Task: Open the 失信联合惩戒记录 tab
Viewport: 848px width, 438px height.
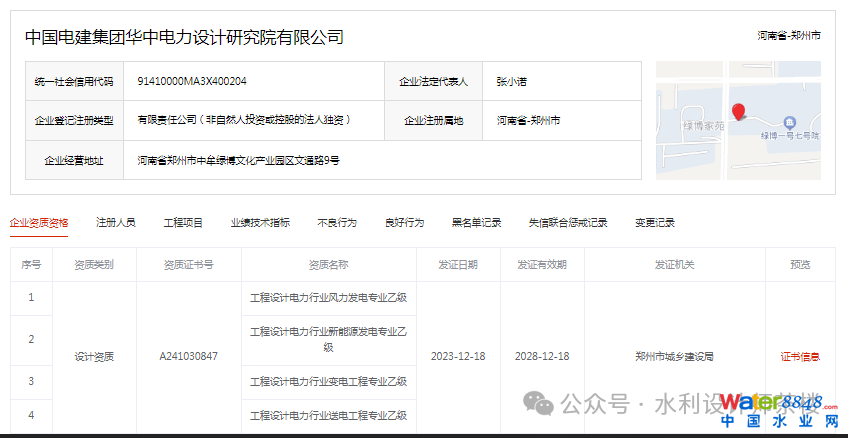Action: click(x=567, y=222)
